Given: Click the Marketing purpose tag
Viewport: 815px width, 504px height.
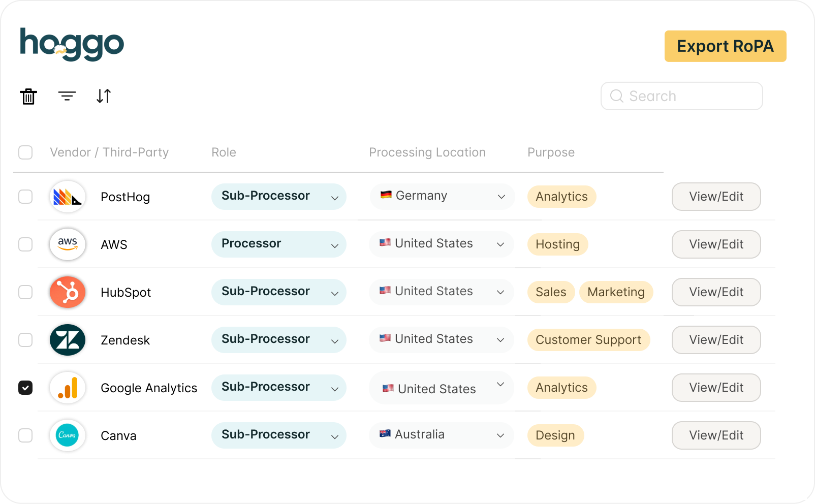Looking at the screenshot, I should [616, 292].
